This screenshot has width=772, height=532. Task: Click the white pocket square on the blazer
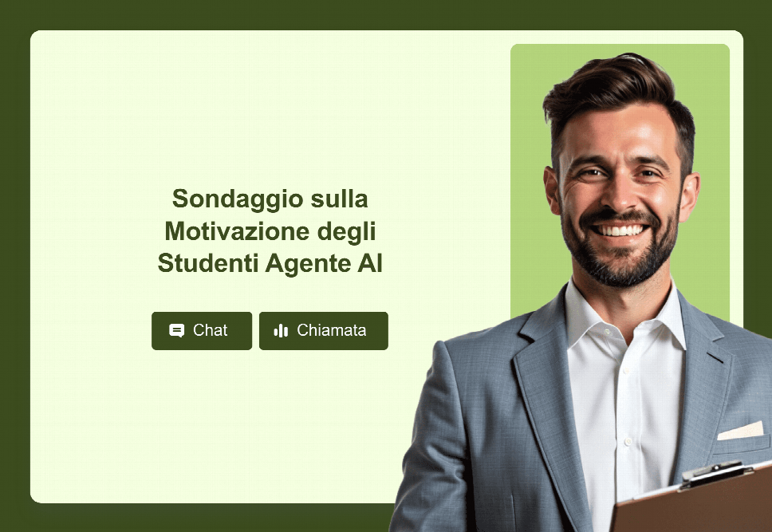click(x=740, y=431)
